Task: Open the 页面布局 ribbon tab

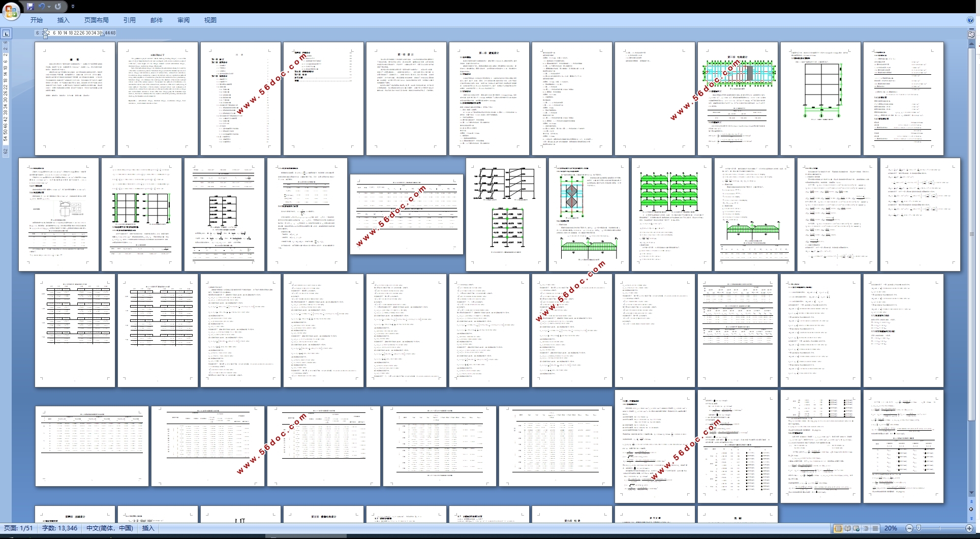Action: 97,20
